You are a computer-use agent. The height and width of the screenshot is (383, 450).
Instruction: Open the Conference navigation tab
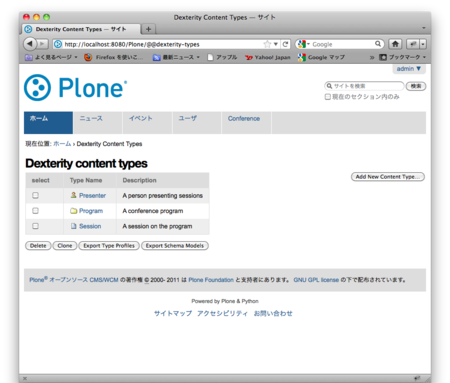tap(246, 123)
